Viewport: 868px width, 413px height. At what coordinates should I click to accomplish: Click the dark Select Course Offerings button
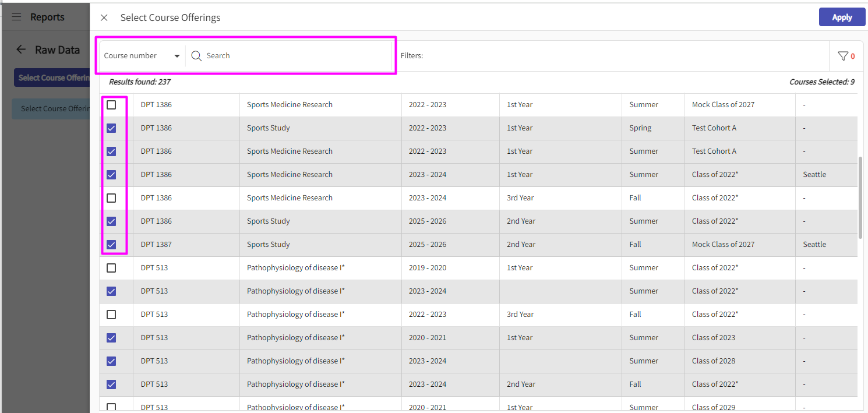[51, 78]
